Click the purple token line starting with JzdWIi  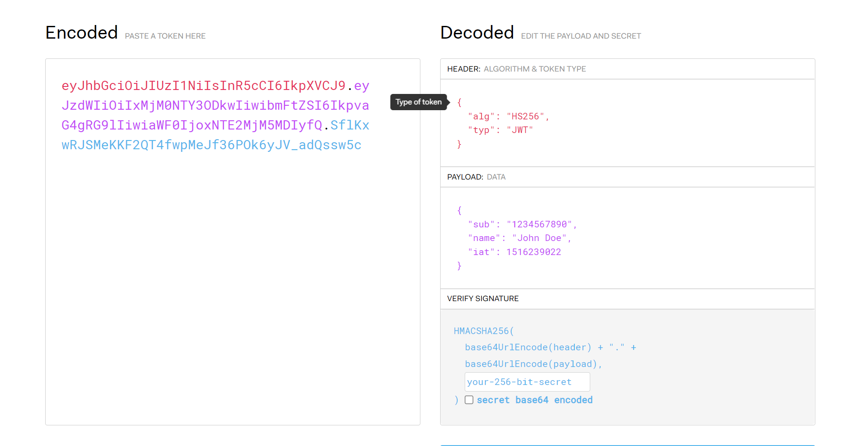(215, 105)
